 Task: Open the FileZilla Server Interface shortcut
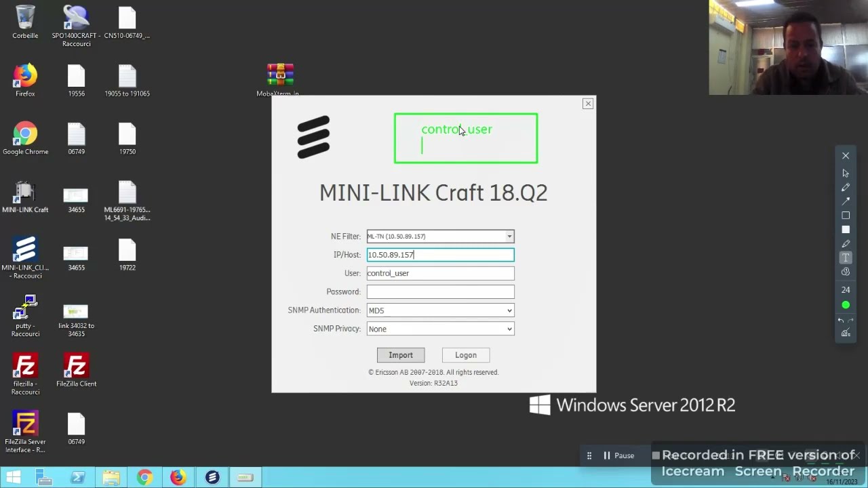click(x=25, y=432)
